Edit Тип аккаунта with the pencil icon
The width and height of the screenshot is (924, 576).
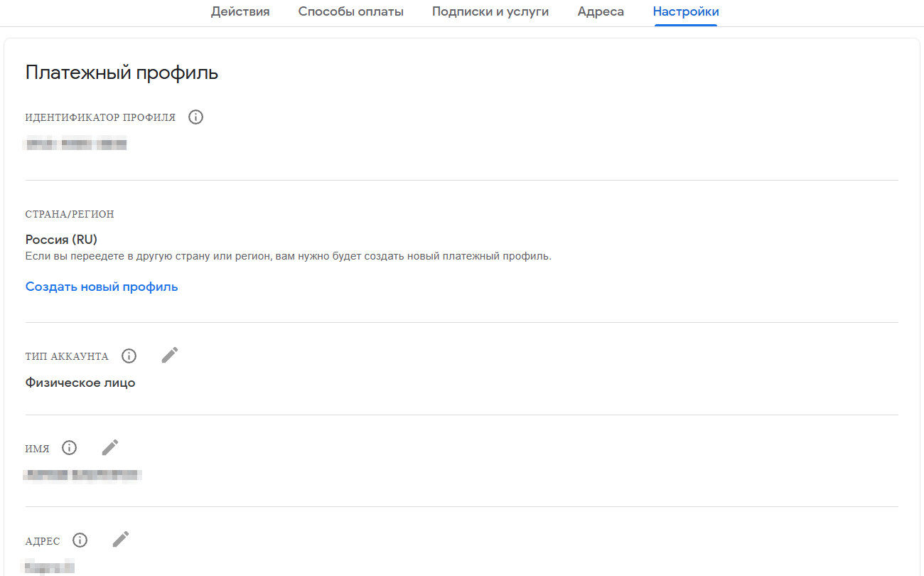click(169, 355)
